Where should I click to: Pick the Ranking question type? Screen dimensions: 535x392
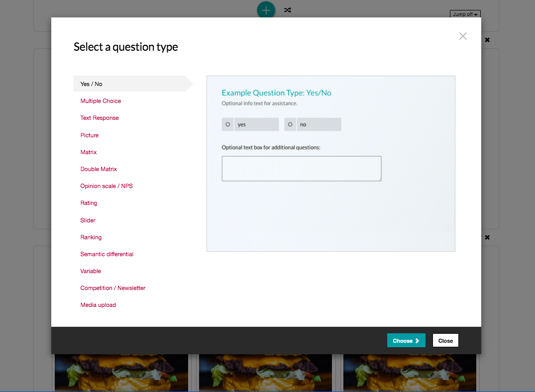click(91, 237)
